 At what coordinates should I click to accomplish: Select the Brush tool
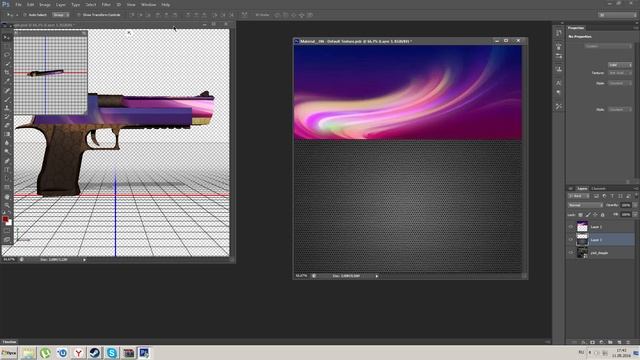coord(7,99)
